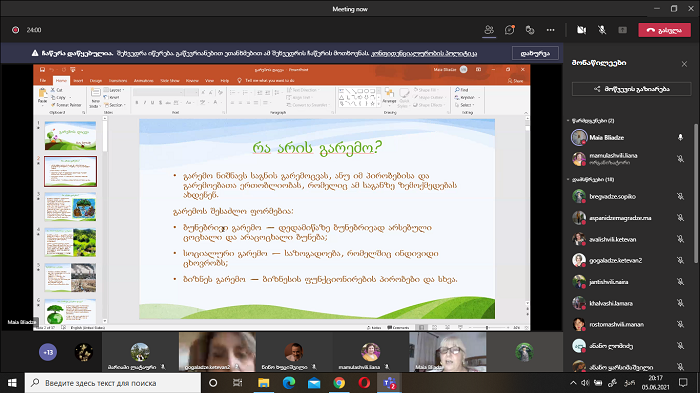The height and width of the screenshot is (393, 700).
Task: Open Opera browser from taskbar
Action: tap(364, 383)
